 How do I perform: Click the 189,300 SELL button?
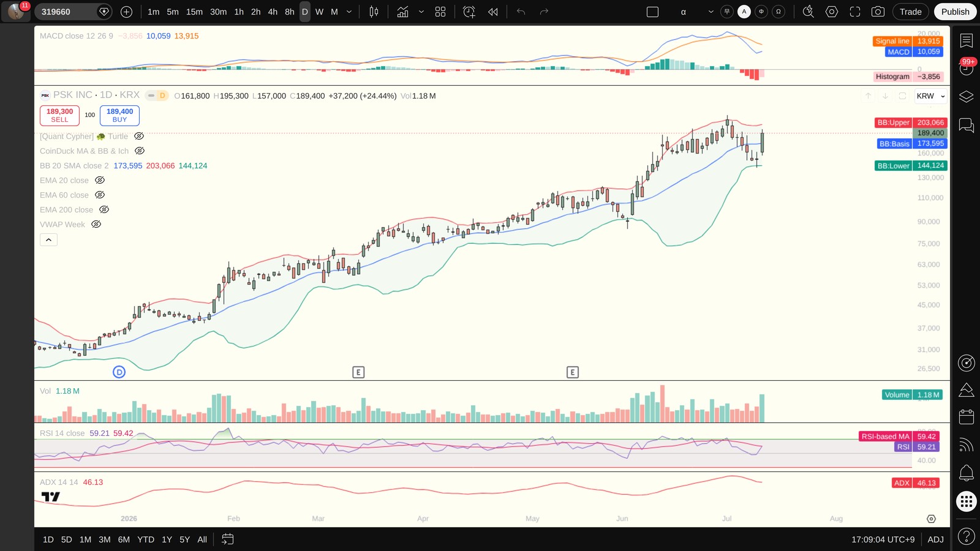click(59, 115)
